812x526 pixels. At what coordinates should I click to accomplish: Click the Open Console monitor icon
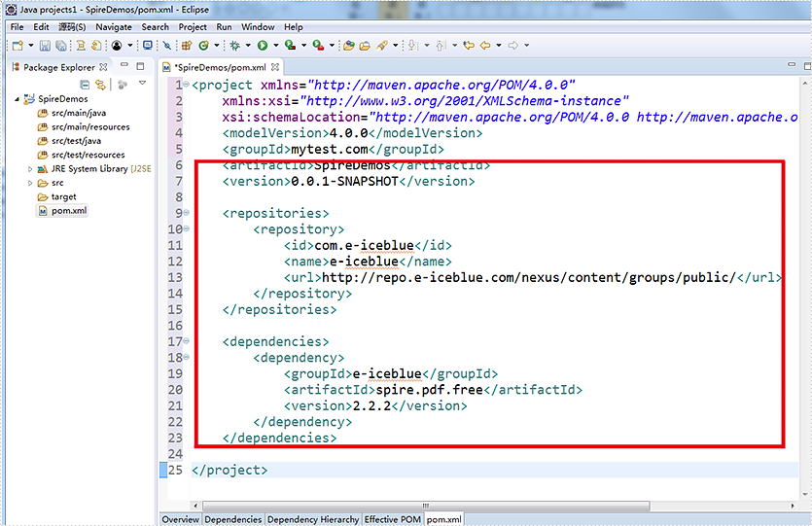[148, 46]
